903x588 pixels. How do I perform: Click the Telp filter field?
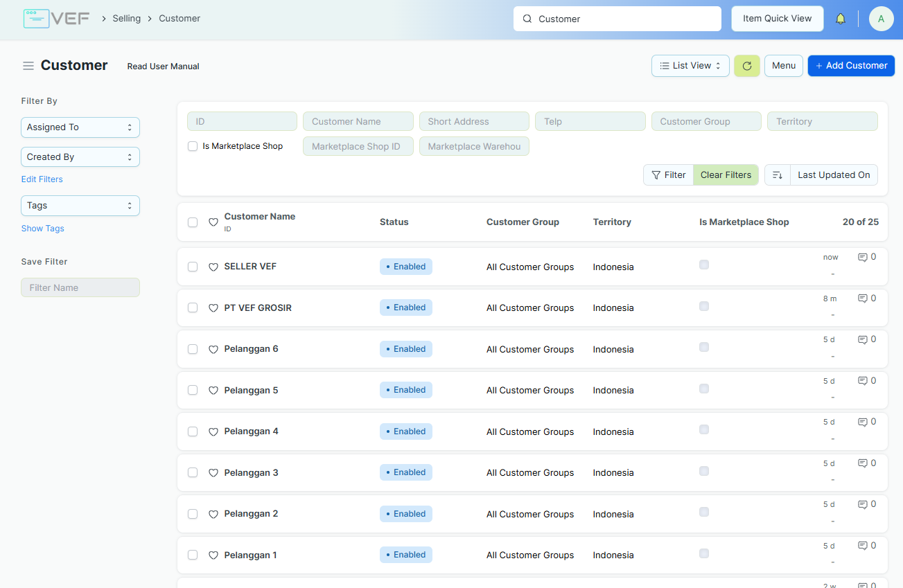click(590, 121)
